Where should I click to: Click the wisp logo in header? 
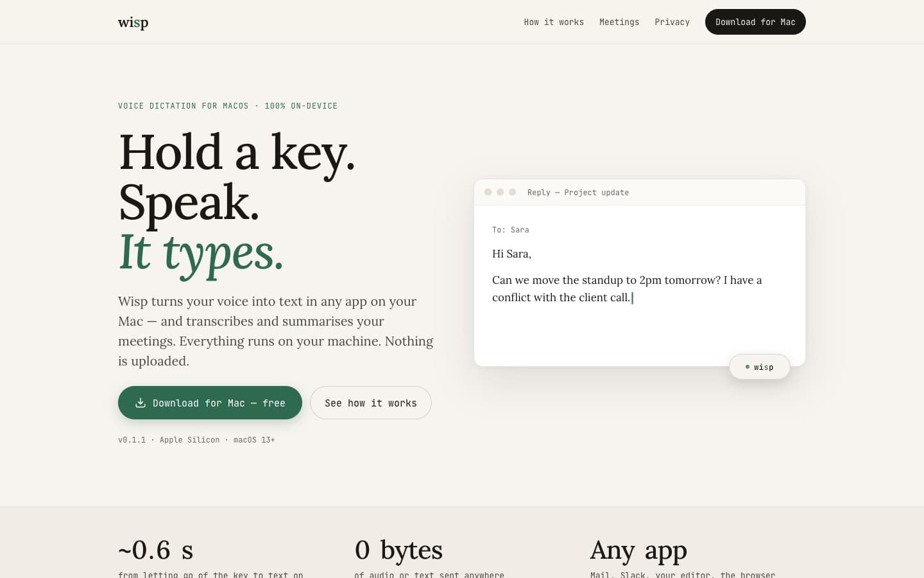click(x=133, y=22)
